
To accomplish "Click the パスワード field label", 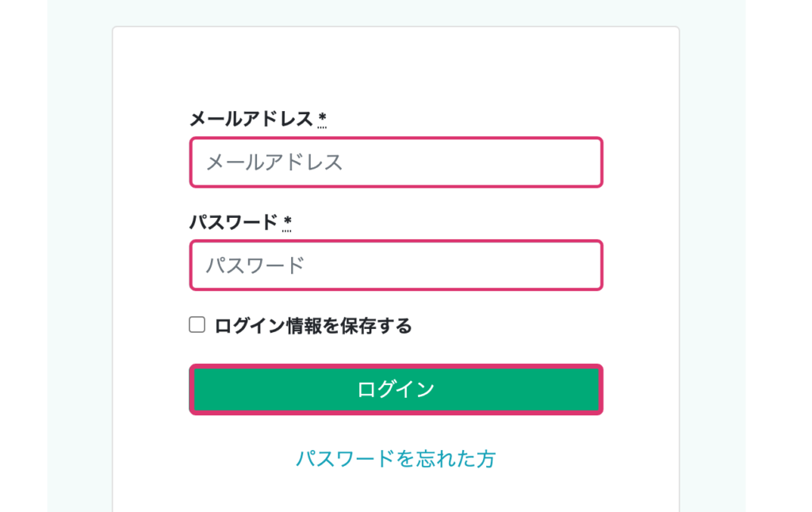I will [233, 222].
